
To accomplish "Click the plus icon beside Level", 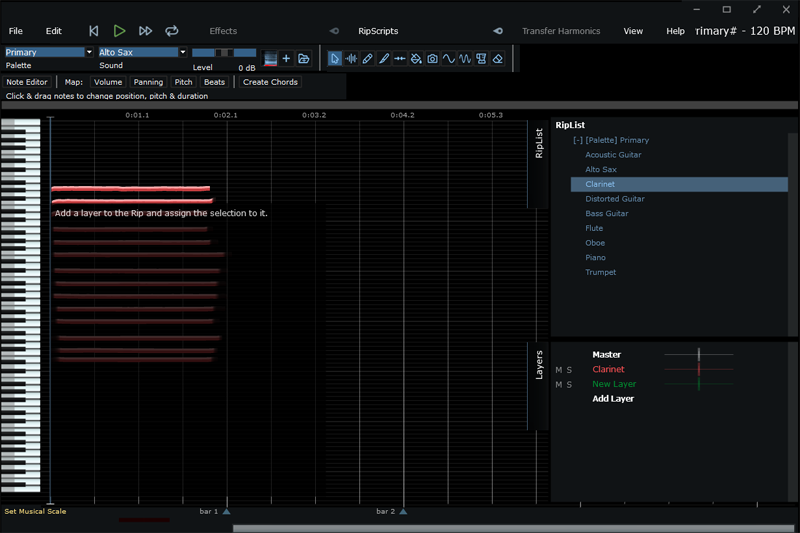I will coord(286,59).
